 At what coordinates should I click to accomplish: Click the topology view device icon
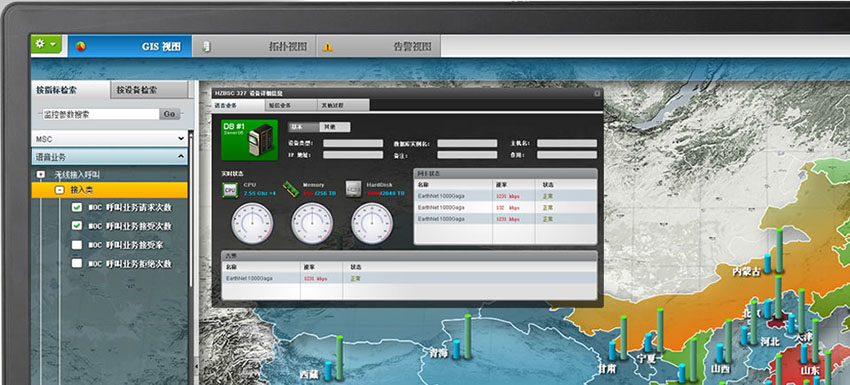point(205,47)
